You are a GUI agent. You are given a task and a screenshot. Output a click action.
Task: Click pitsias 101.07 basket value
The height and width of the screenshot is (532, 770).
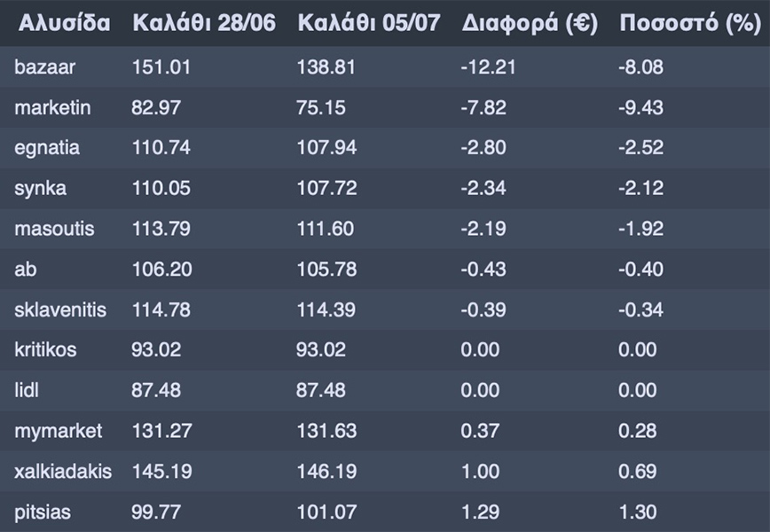[x=325, y=512]
